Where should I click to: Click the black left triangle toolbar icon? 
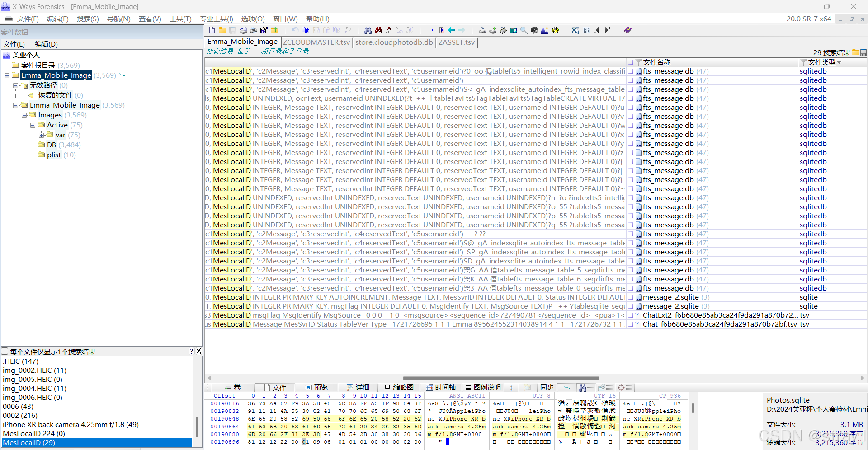tap(597, 30)
